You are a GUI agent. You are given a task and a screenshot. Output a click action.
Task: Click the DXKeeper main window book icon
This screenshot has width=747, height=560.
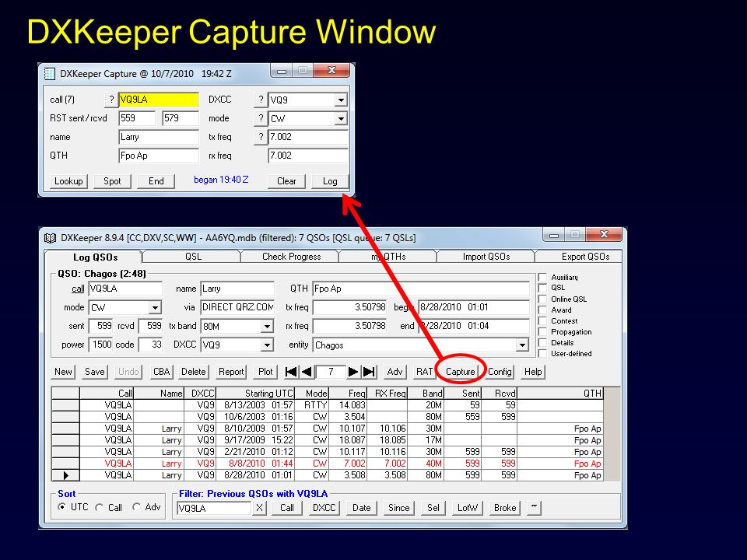click(50, 238)
